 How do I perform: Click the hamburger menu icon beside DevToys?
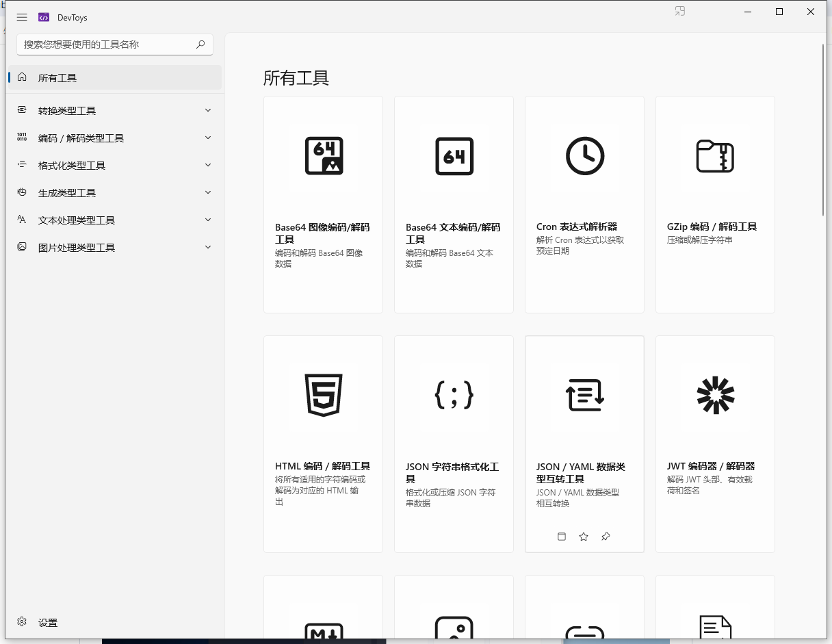point(22,17)
